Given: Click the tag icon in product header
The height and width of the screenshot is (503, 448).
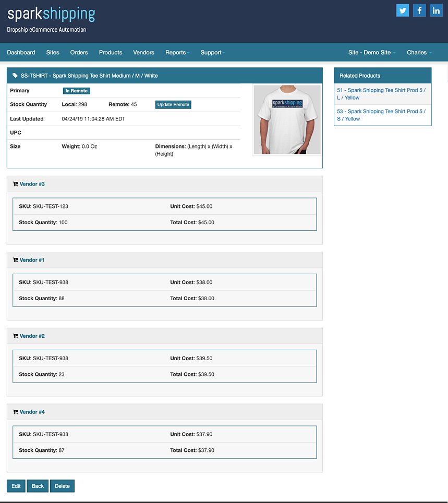Looking at the screenshot, I should tap(15, 76).
